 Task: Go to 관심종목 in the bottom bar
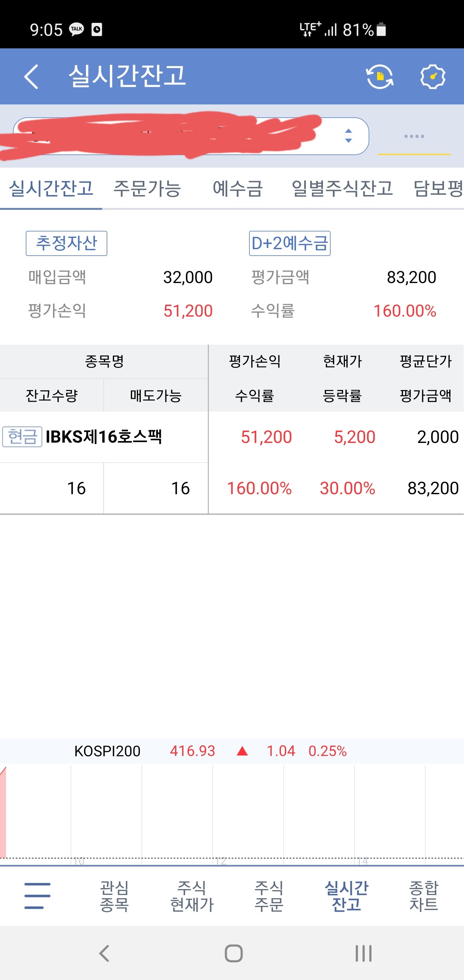pyautogui.click(x=114, y=896)
